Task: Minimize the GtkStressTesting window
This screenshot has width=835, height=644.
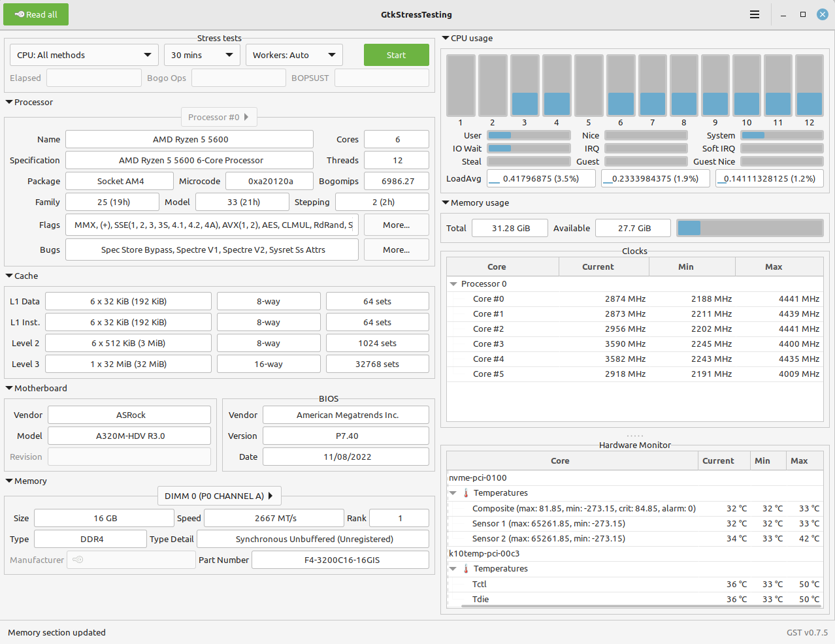Action: (x=783, y=14)
